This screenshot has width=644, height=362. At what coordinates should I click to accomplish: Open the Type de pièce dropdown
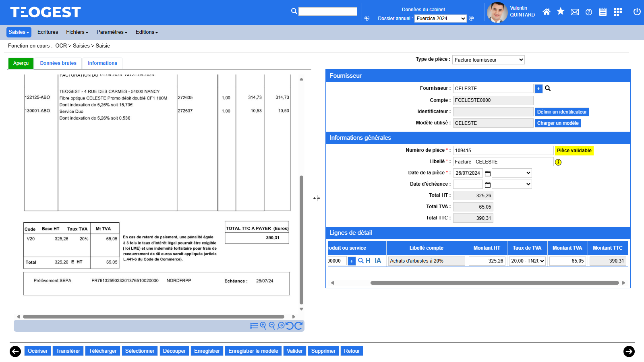click(489, 60)
